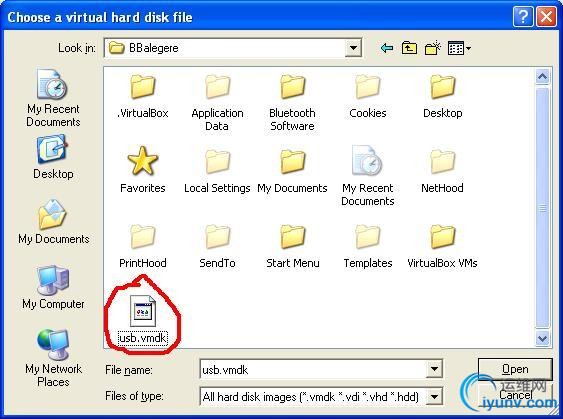Viewport: 563px width, 419px height.
Task: Go up one folder level
Action: (409, 48)
